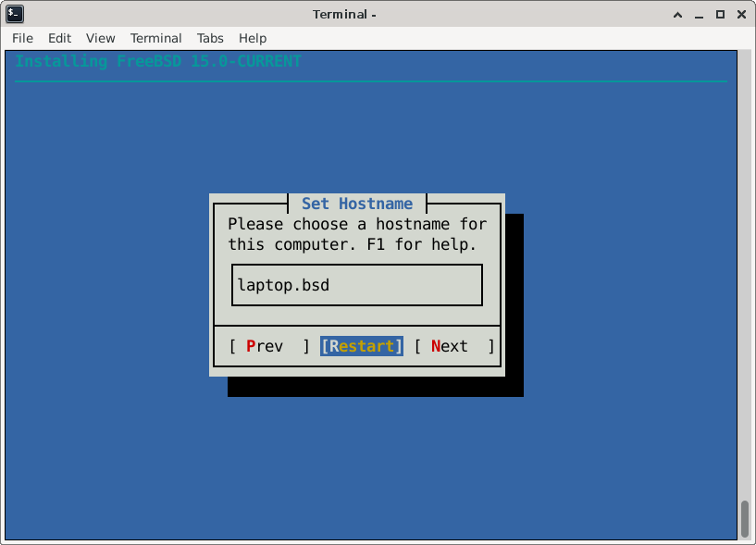Open the Tabs menu
The height and width of the screenshot is (545, 756).
click(210, 38)
